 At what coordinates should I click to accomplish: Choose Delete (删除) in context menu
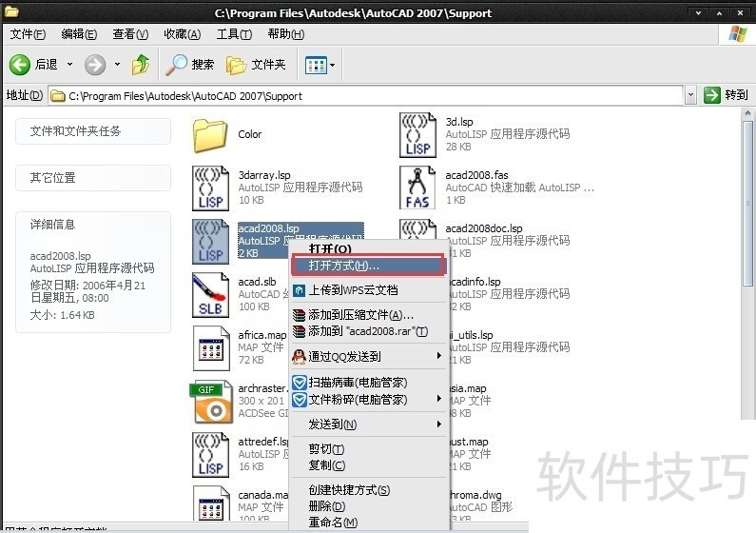click(x=370, y=506)
